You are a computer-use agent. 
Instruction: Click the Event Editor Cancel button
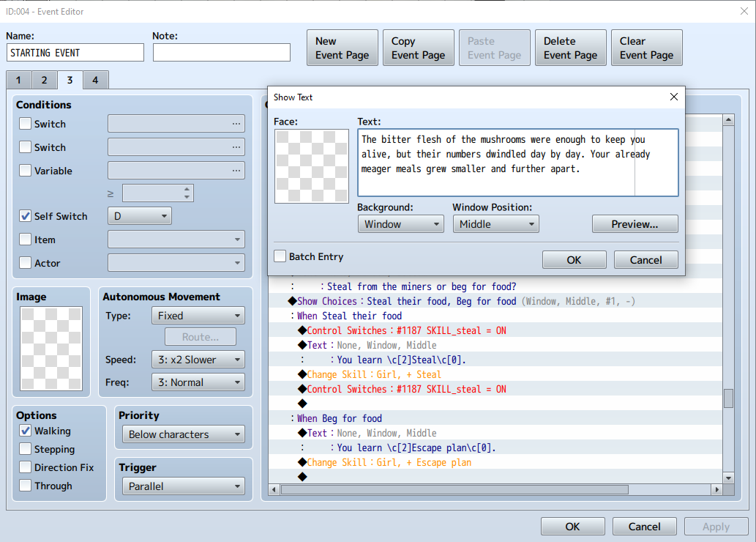(x=645, y=527)
